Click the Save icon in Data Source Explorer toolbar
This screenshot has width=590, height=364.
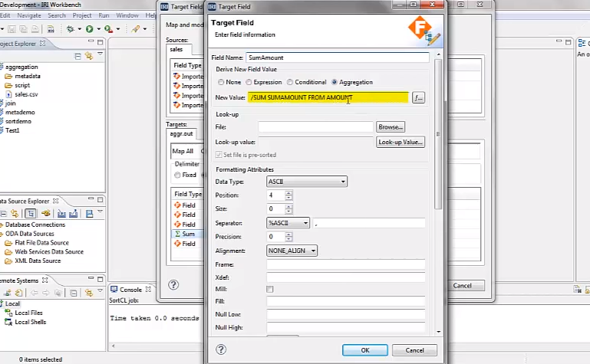tap(89, 213)
